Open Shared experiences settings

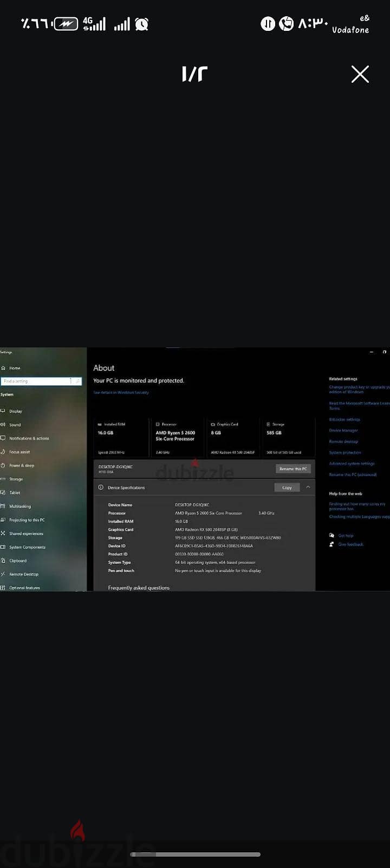pos(26,534)
